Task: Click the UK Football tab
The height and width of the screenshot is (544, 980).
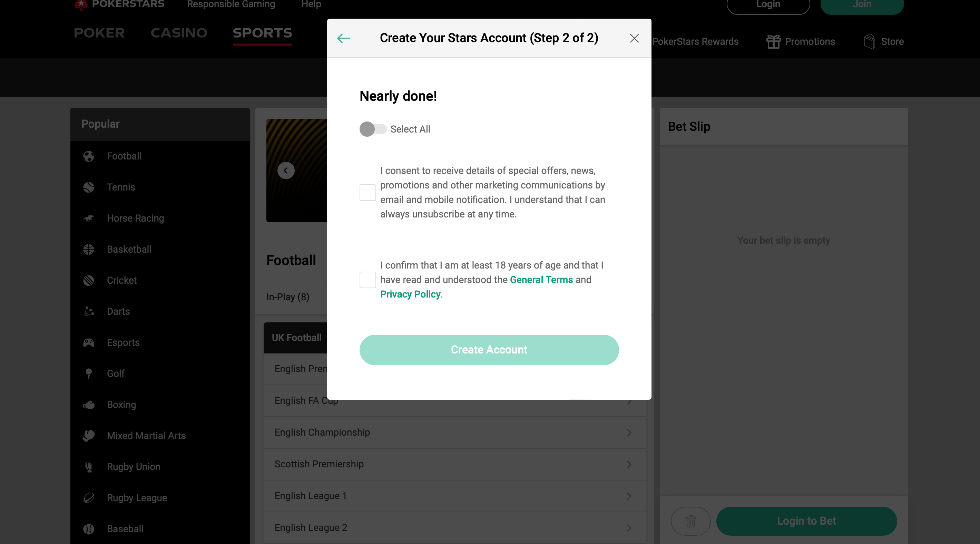Action: pyautogui.click(x=296, y=337)
